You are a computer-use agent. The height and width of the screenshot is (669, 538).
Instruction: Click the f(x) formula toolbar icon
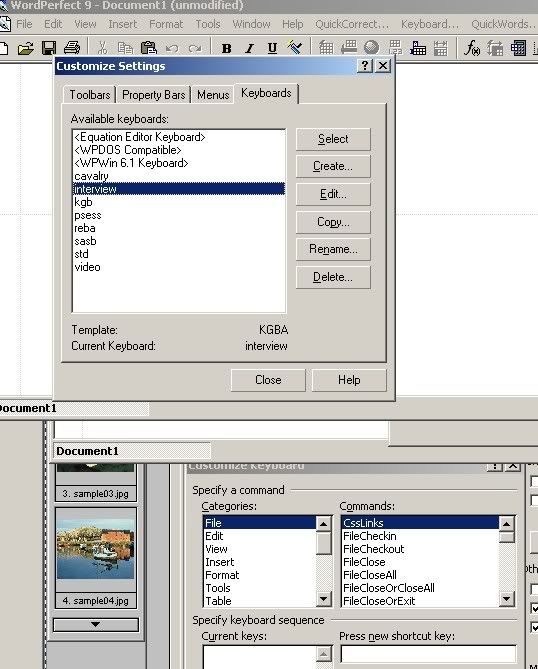pos(472,48)
